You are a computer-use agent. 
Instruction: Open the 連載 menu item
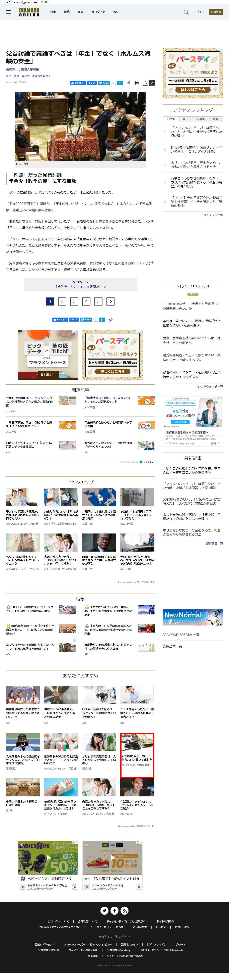[x=67, y=12]
